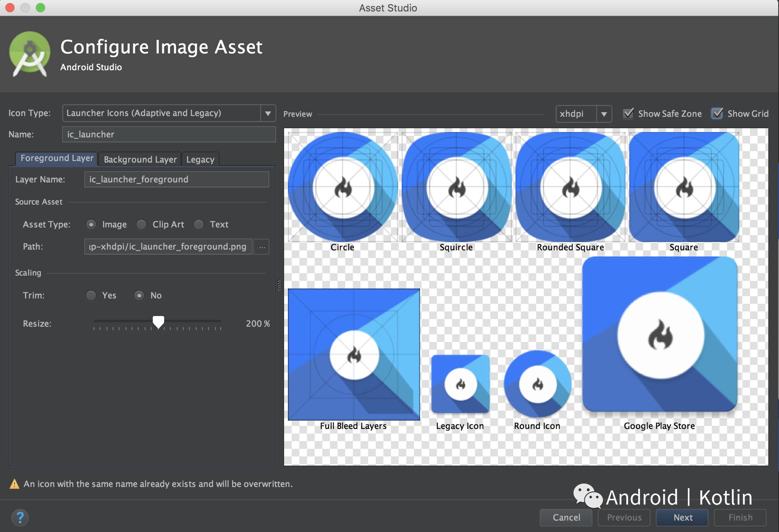Select Clip Art asset type

[142, 224]
